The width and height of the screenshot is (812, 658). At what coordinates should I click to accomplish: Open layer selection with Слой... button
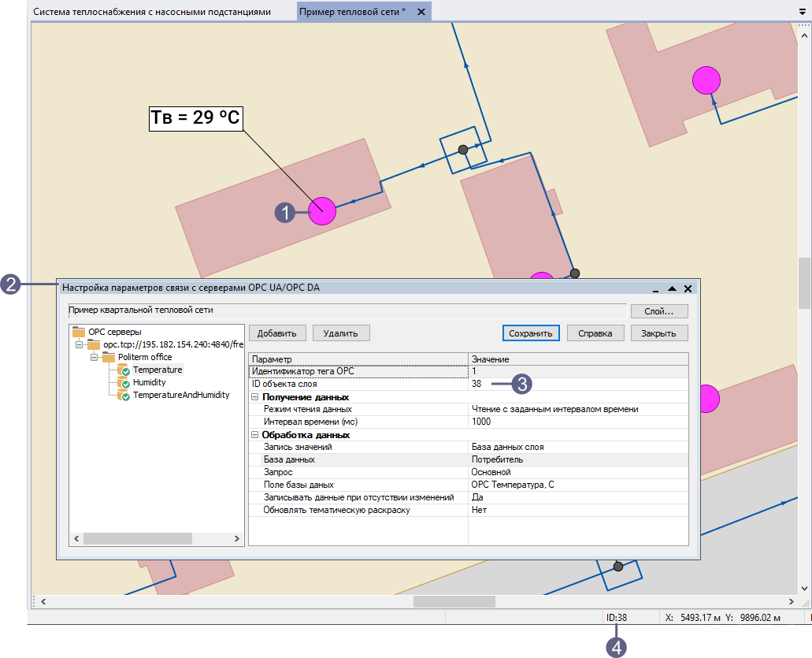(x=658, y=311)
